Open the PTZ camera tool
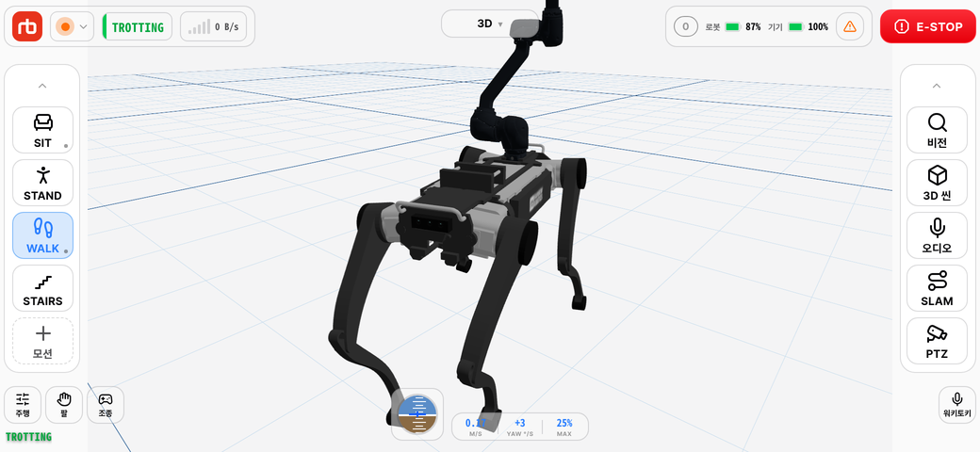 937,342
